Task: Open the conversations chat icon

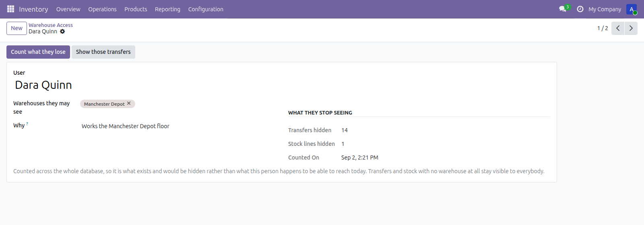Action: click(x=563, y=9)
